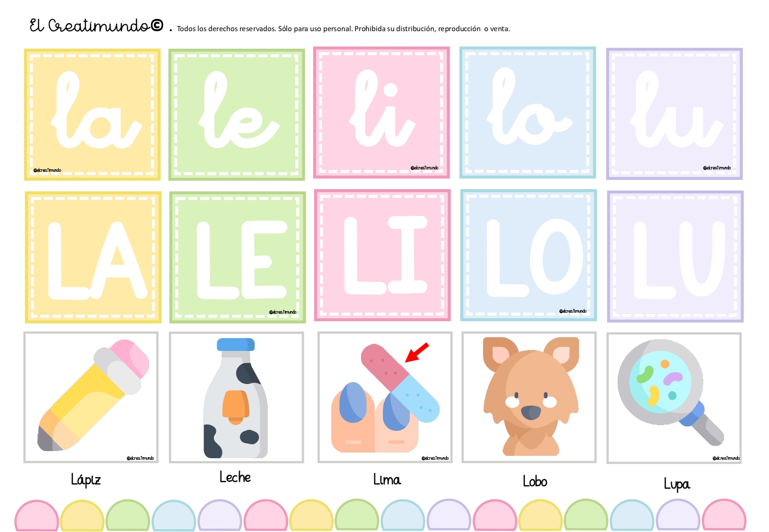Click the pink lowercase 'li' card
Image resolution: width=769 pixels, height=532 pixels.
click(x=381, y=113)
